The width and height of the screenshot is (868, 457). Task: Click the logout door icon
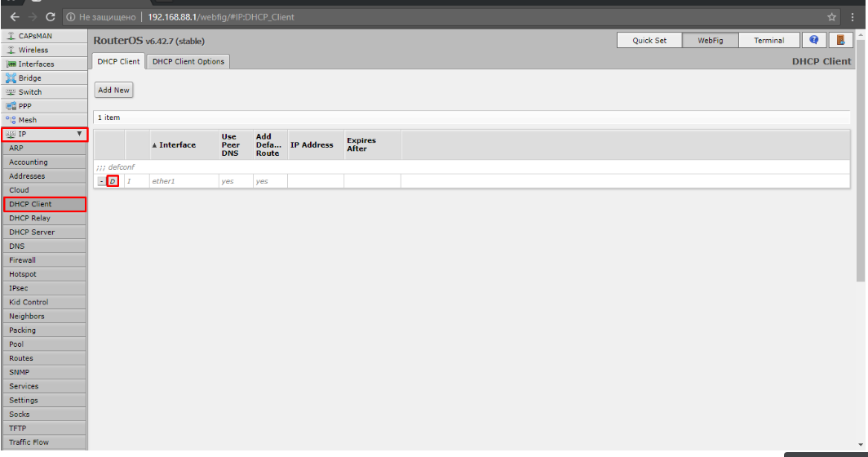pyautogui.click(x=840, y=40)
